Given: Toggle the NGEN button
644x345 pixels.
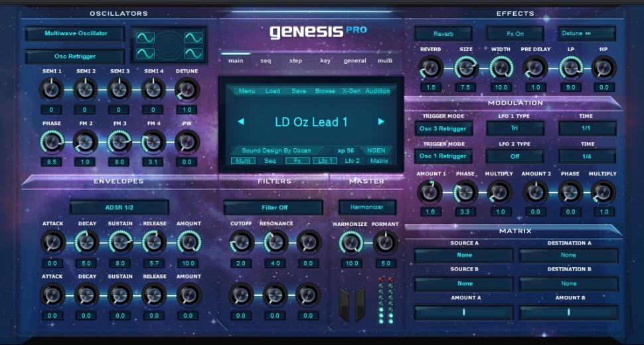Looking at the screenshot, I should 376,150.
